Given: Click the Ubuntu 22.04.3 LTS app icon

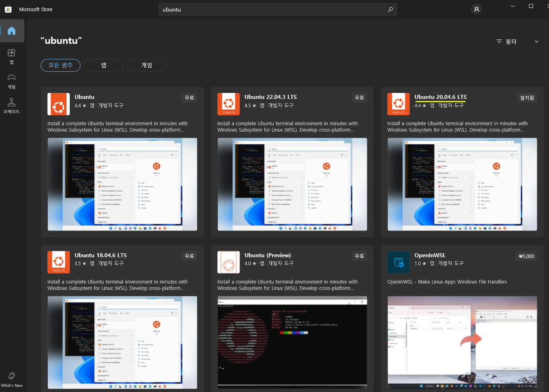Looking at the screenshot, I should (x=228, y=104).
